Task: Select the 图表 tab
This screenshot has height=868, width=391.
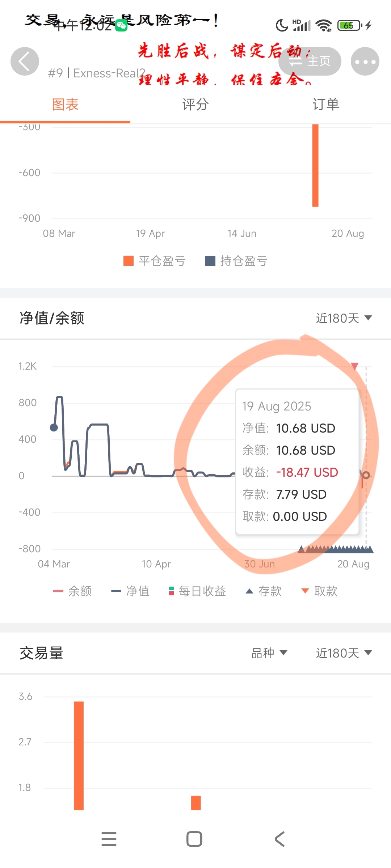Action: [65, 105]
